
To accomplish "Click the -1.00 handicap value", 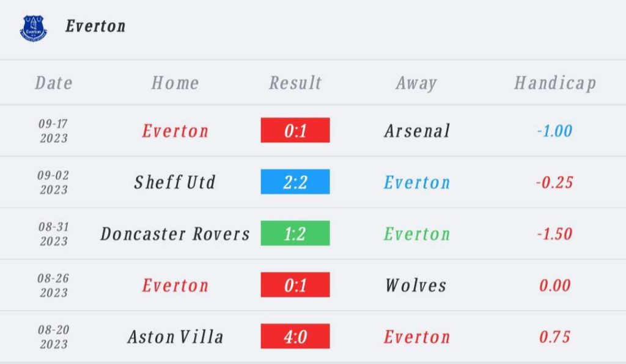I will (x=554, y=131).
